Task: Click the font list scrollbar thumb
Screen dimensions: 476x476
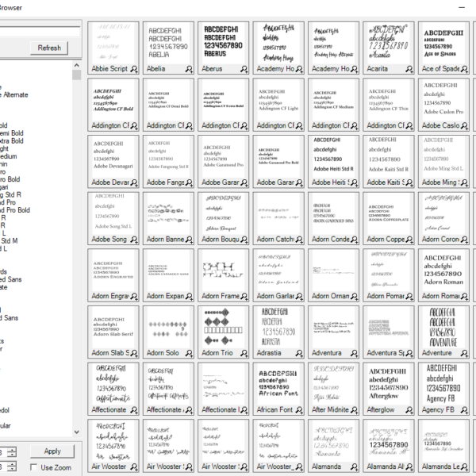Action: 76,75
